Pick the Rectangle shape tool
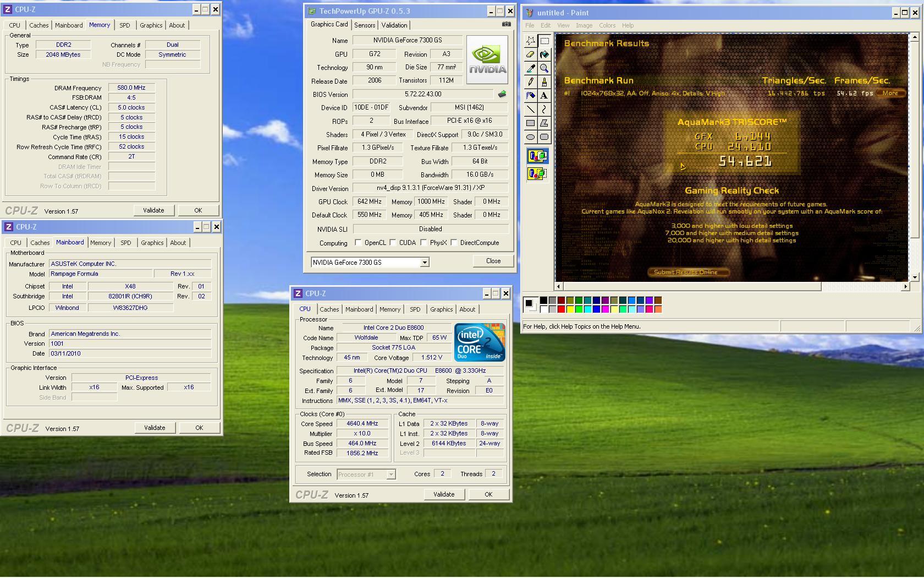Image resolution: width=924 pixels, height=578 pixels. click(x=530, y=123)
